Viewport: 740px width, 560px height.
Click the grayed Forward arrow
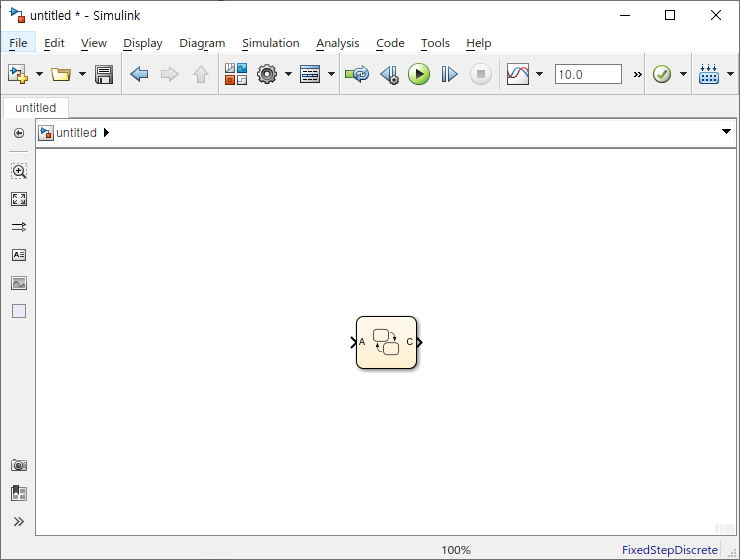pos(170,74)
